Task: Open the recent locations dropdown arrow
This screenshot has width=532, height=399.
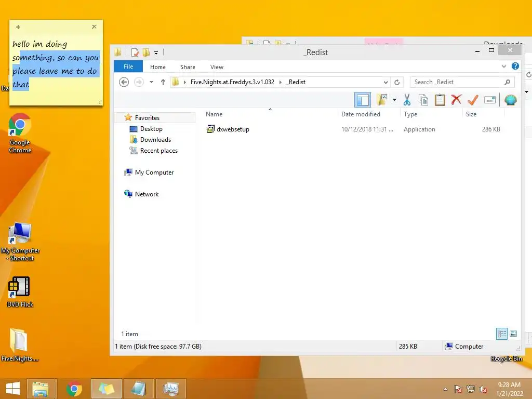Action: 151,82
